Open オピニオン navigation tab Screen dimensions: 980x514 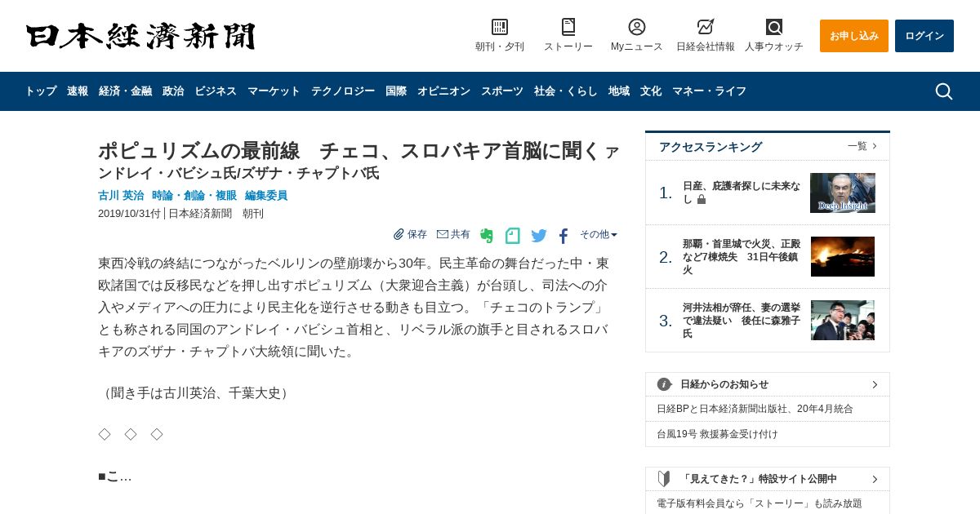tap(443, 91)
